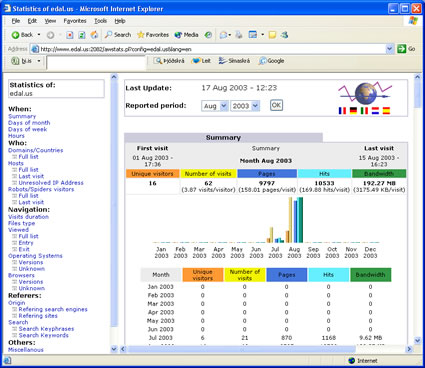Click the Home icon in toolbar
Viewport: 425px width, 368px height.
tap(94, 35)
